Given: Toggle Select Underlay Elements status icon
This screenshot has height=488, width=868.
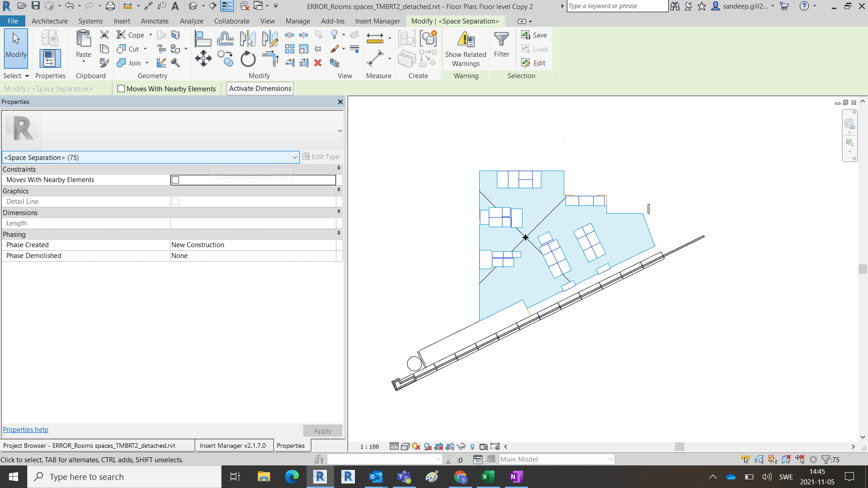Looking at the screenshot, I should click(x=759, y=460).
